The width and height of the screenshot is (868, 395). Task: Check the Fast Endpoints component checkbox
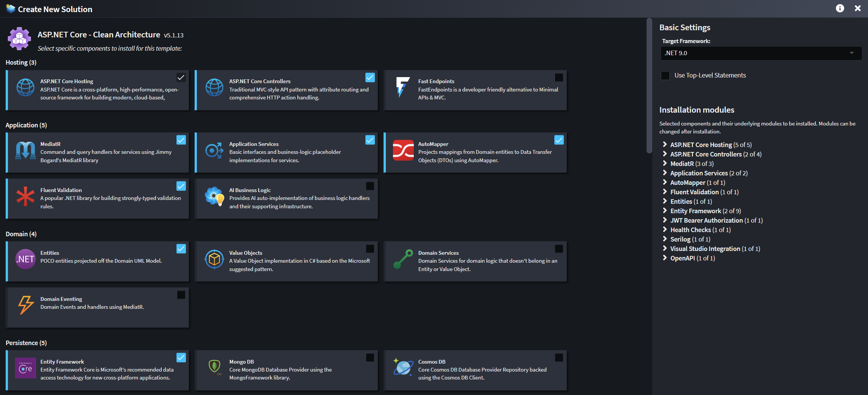coord(559,77)
